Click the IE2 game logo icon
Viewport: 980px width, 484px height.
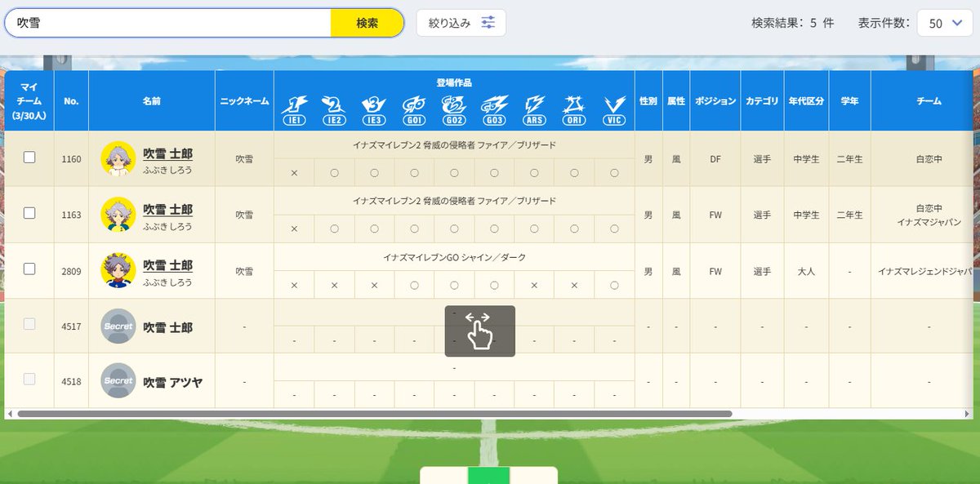tap(334, 109)
